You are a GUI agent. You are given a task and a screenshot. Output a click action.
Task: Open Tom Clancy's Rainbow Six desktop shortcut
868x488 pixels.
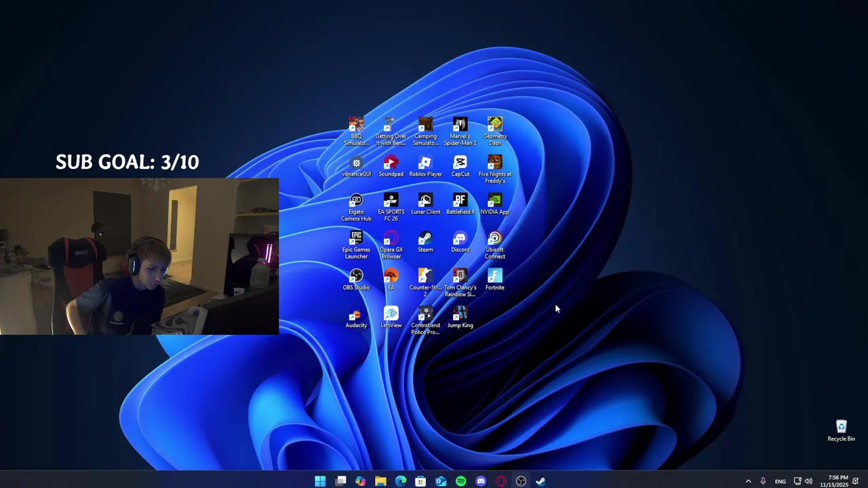pyautogui.click(x=460, y=283)
